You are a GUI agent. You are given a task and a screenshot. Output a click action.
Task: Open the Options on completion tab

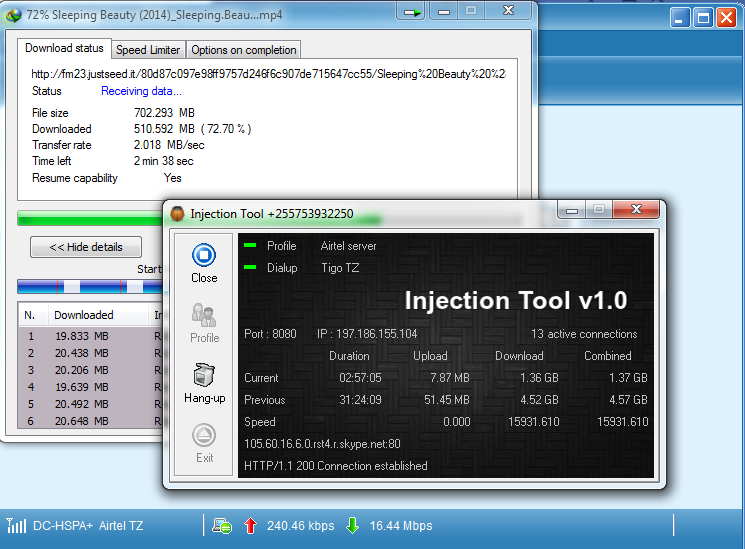click(x=243, y=50)
